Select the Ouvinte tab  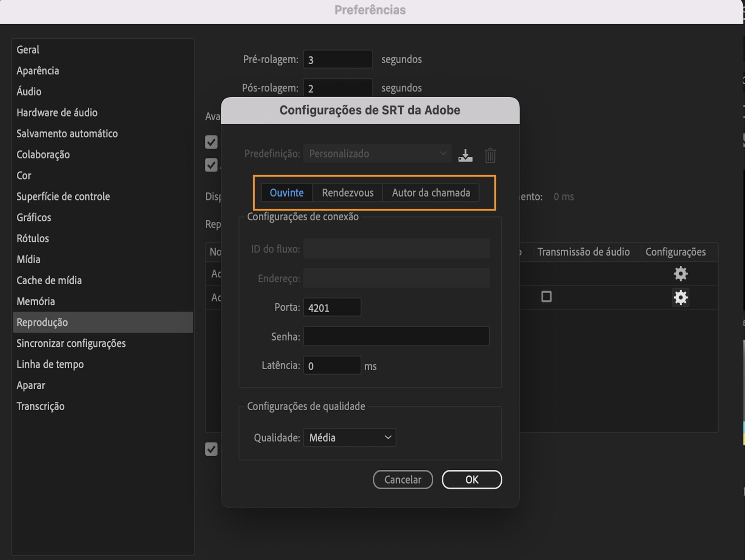(287, 192)
